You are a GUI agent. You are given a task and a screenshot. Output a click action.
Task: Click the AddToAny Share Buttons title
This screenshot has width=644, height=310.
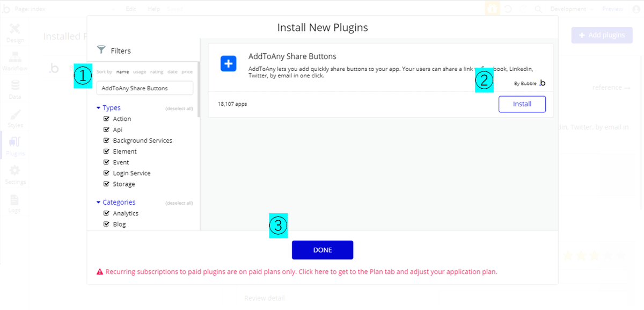coord(292,56)
